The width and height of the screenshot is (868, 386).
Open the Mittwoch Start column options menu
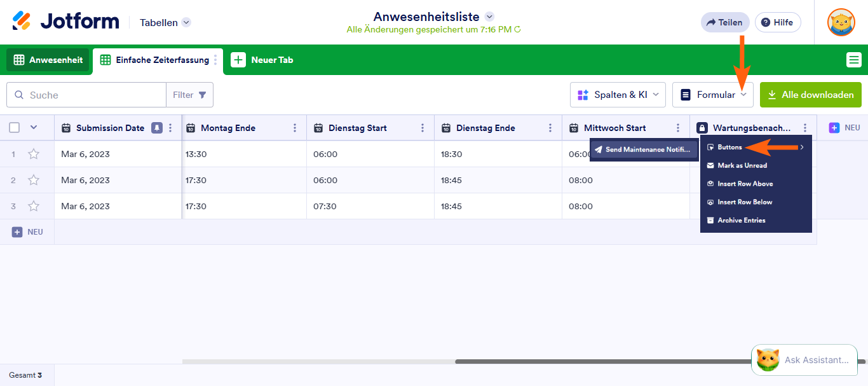pyautogui.click(x=678, y=128)
